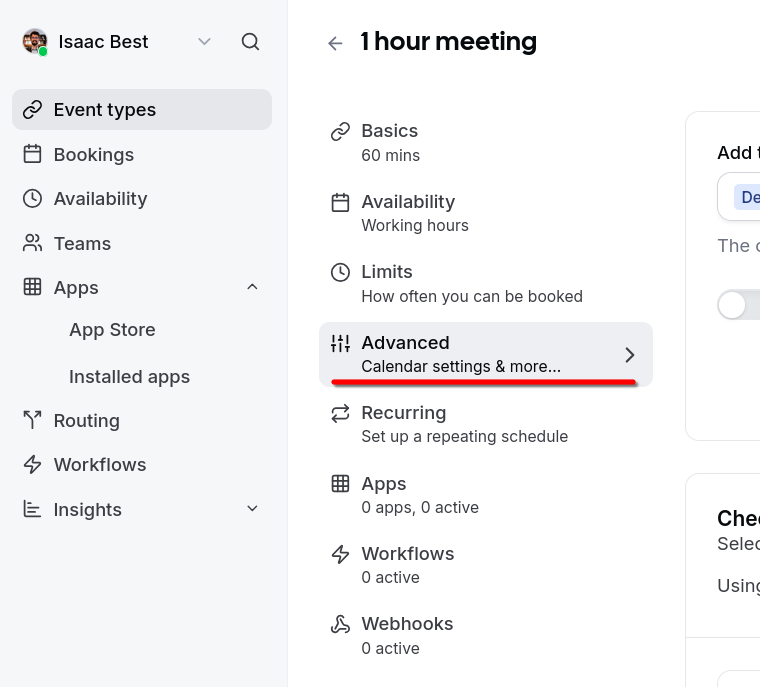
Task: Click the Teams people icon
Action: 32,243
